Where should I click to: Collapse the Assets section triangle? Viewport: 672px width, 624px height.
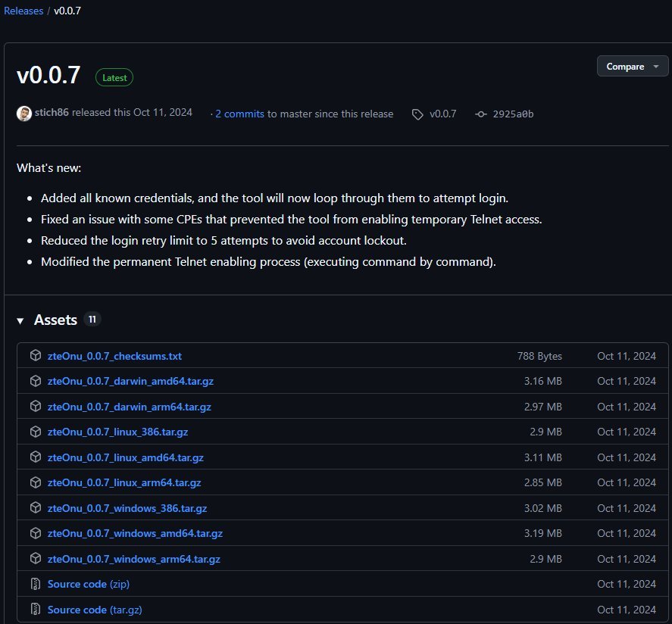pos(20,320)
